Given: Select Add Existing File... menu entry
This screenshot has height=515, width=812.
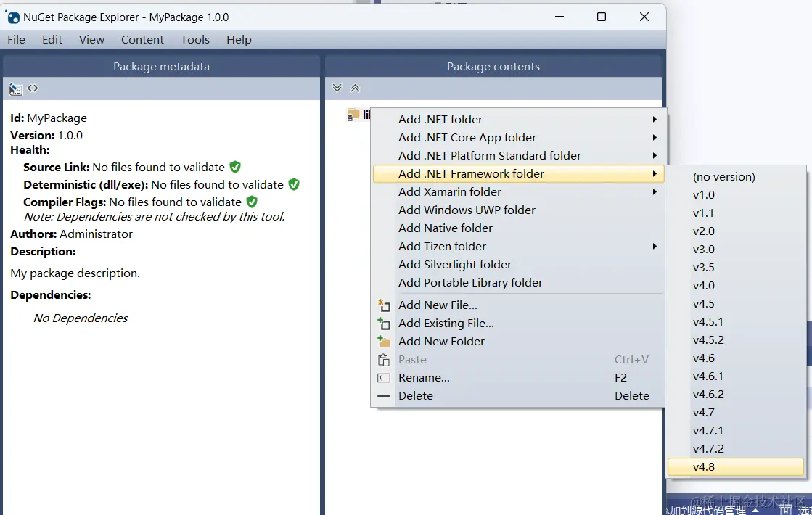Looking at the screenshot, I should click(x=518, y=324).
